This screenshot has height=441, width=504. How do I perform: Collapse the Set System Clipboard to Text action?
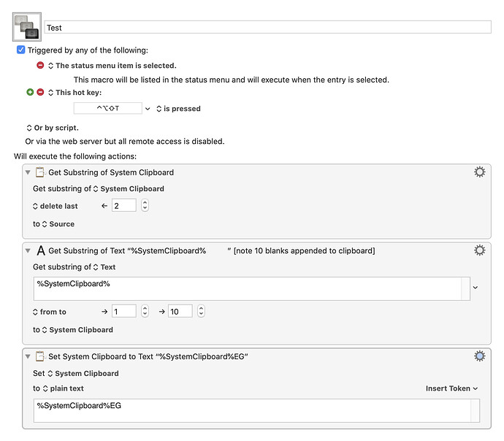coord(28,357)
